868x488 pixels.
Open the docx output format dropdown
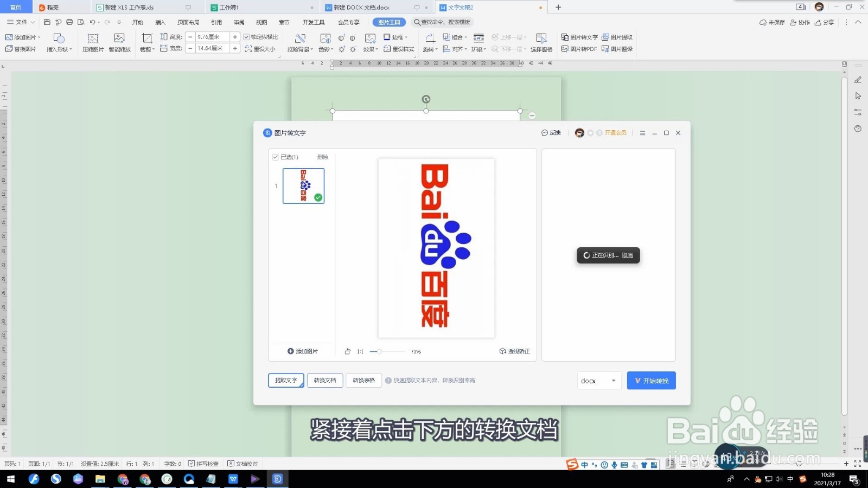pos(599,381)
